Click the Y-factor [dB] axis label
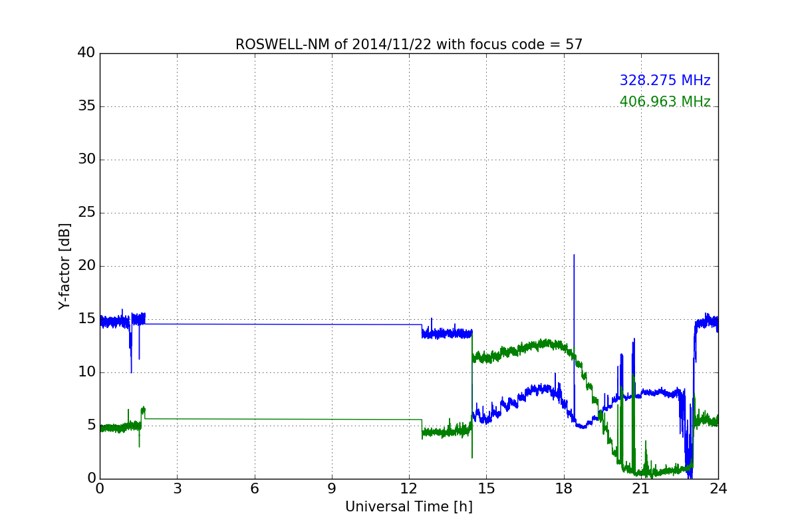Image resolution: width=798 pixels, height=532 pixels. click(64, 266)
